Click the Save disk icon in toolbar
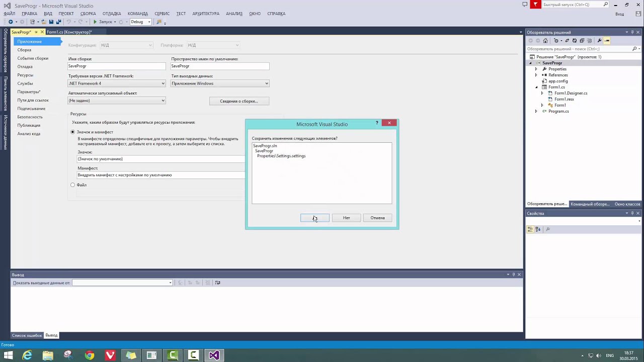The height and width of the screenshot is (362, 644). [x=51, y=22]
